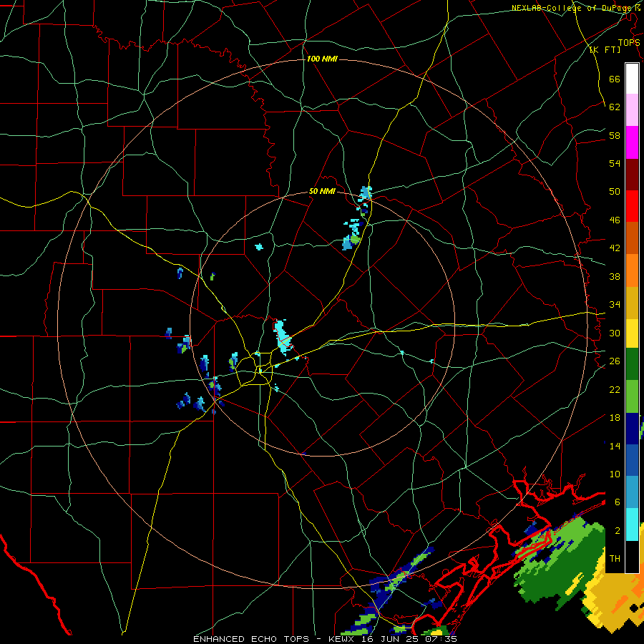Select the dark red legend swatch
This screenshot has width=644, height=644.
tap(632, 175)
